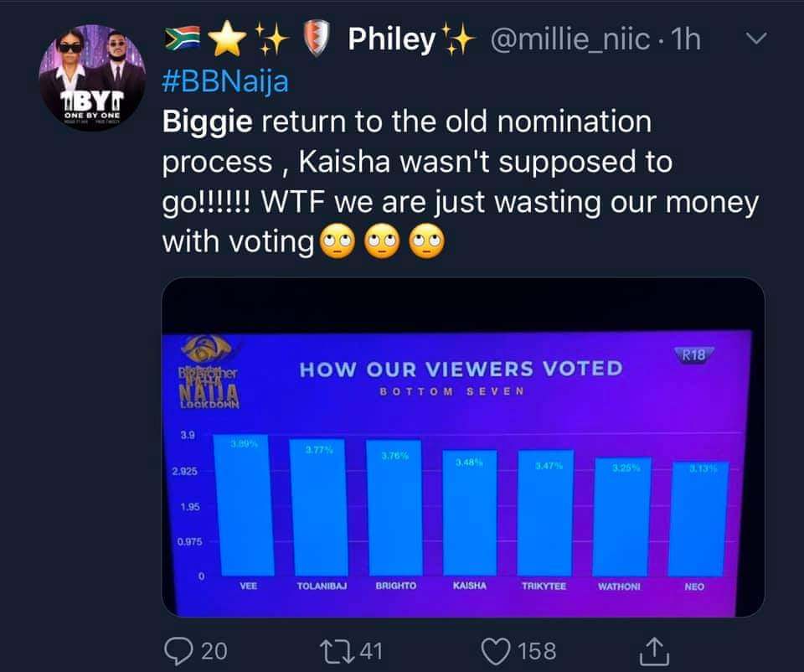Click the VEE bar in chart

click(244, 505)
